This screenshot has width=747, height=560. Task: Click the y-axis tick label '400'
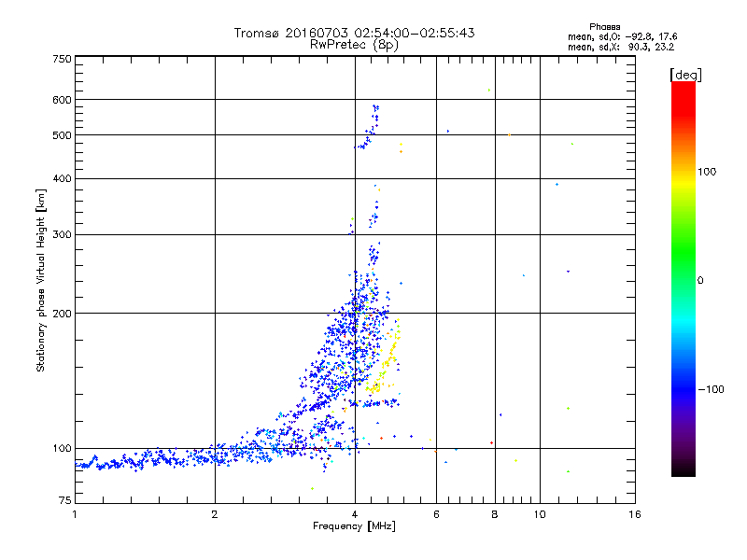click(x=62, y=179)
